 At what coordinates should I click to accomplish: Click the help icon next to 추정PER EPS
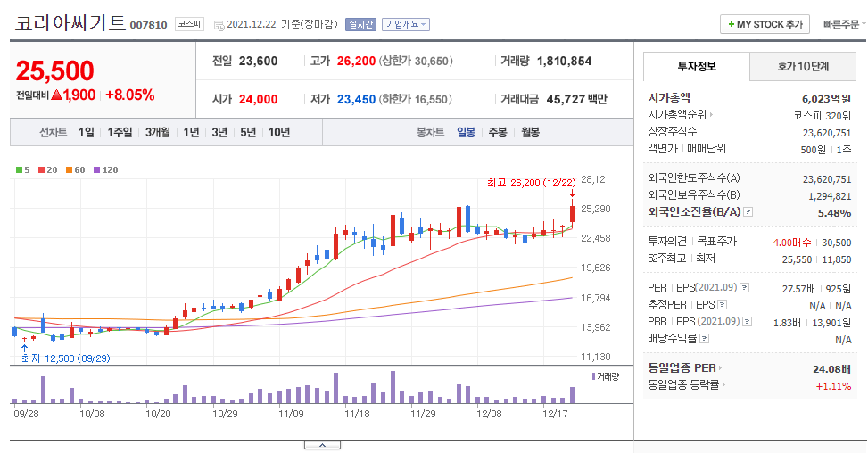click(723, 305)
